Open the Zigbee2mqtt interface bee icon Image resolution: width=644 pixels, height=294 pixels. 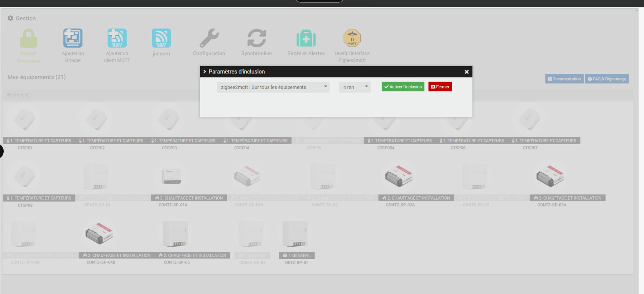pyautogui.click(x=352, y=38)
